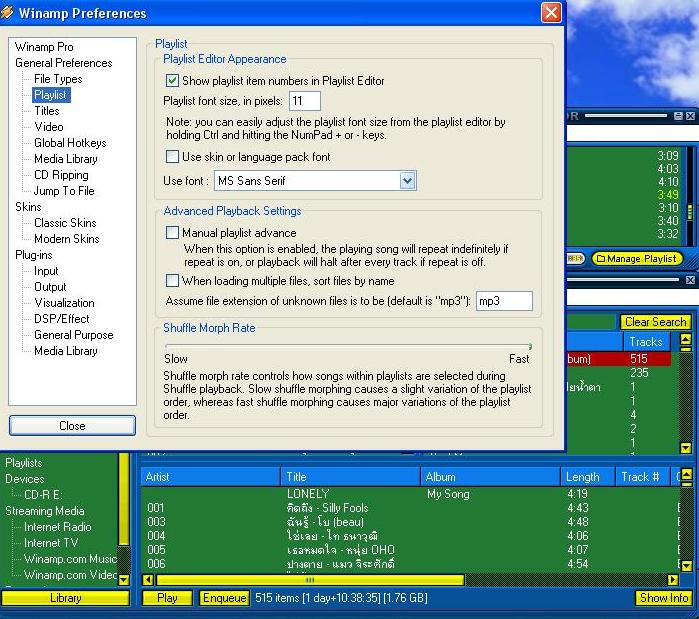
Task: Click album list scroll down arrow
Action: coord(686,447)
